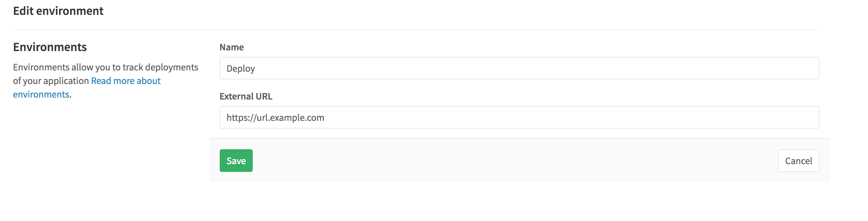Select the Cancel button on the right
The width and height of the screenshot is (868, 221).
point(798,161)
